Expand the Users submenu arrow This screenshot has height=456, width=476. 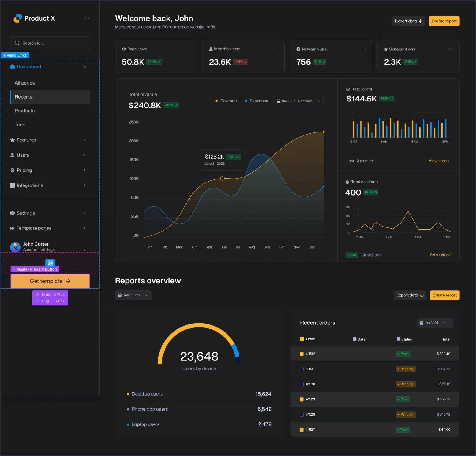point(84,155)
